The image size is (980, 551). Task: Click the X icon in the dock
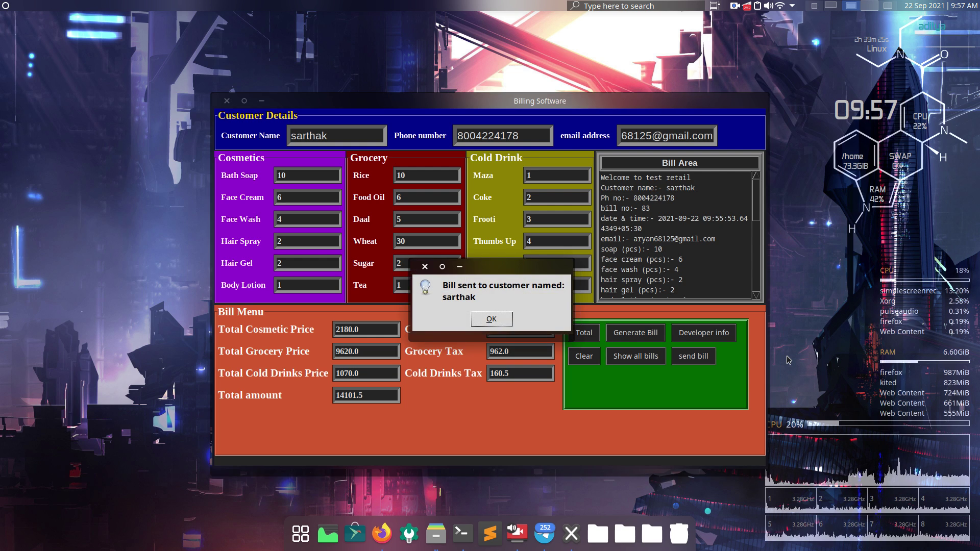tap(571, 534)
